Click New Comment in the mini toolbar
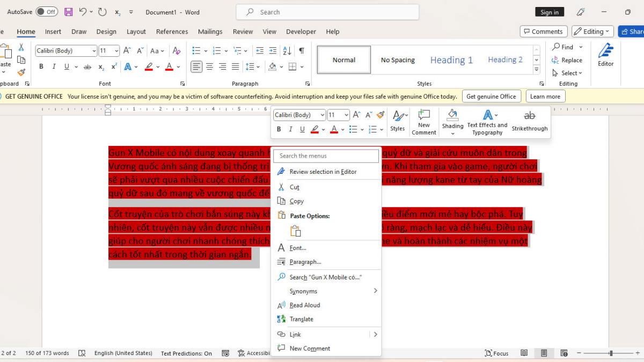The height and width of the screenshot is (362, 644). tap(424, 122)
